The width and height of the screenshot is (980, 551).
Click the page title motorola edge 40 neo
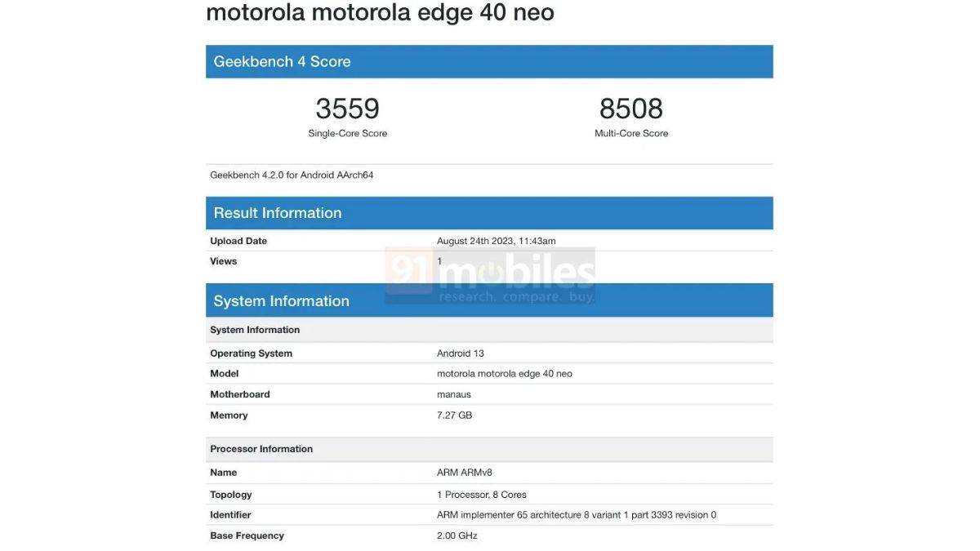pos(380,13)
